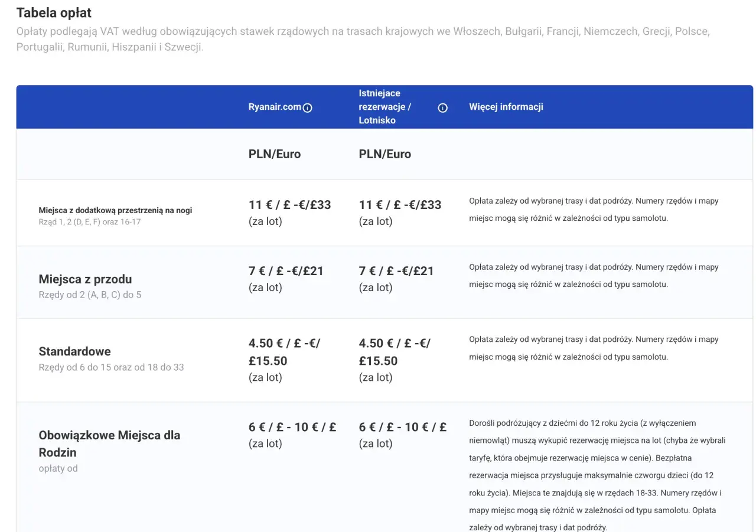Screen dimensions: 756x532
Task: Select Miejsca z dodatkową przestrzenią na nogi label
Action: [x=115, y=210]
